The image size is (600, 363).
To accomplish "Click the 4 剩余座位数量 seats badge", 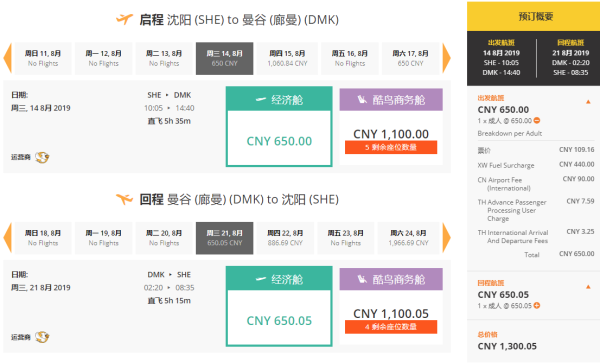I will 391,327.
